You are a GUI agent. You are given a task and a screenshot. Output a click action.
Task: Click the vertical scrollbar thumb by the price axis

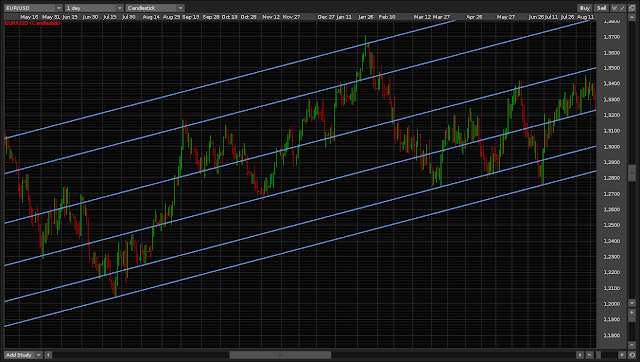(x=632, y=173)
